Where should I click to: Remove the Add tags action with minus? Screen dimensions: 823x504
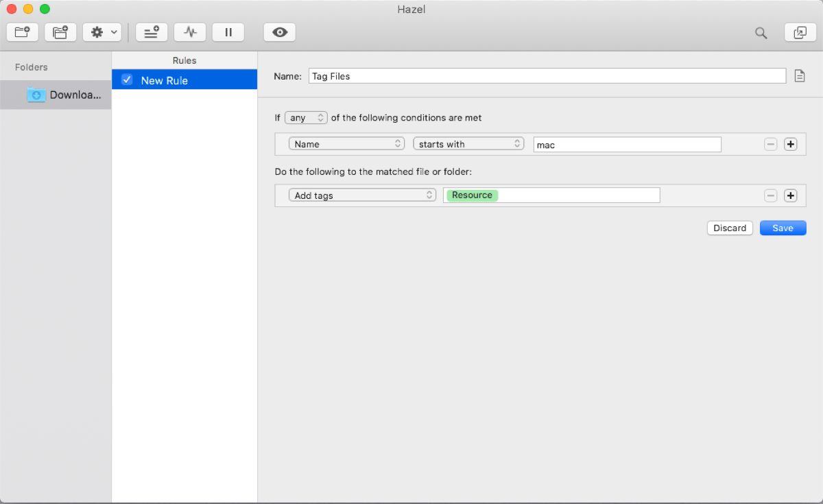771,195
